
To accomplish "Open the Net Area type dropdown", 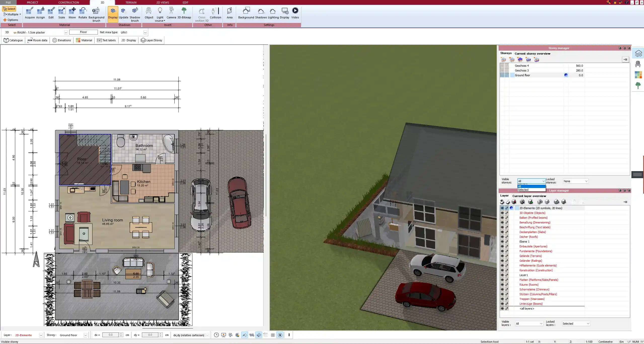I will click(145, 32).
